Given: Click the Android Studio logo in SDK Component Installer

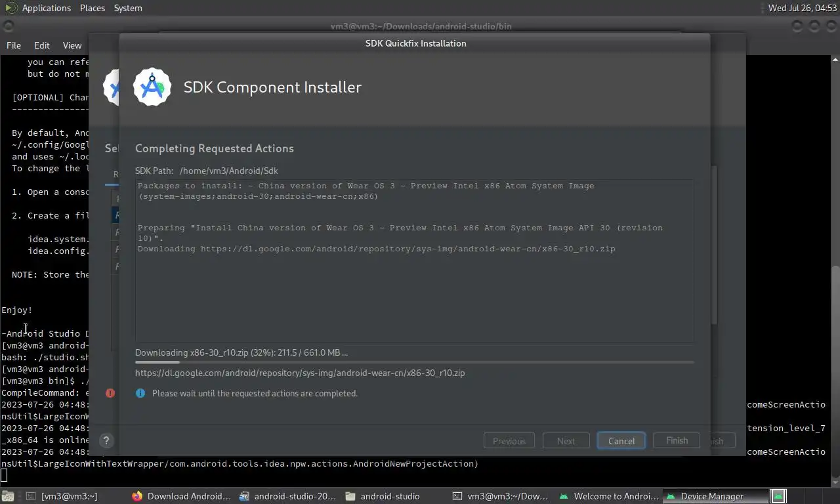Looking at the screenshot, I should click(x=152, y=87).
